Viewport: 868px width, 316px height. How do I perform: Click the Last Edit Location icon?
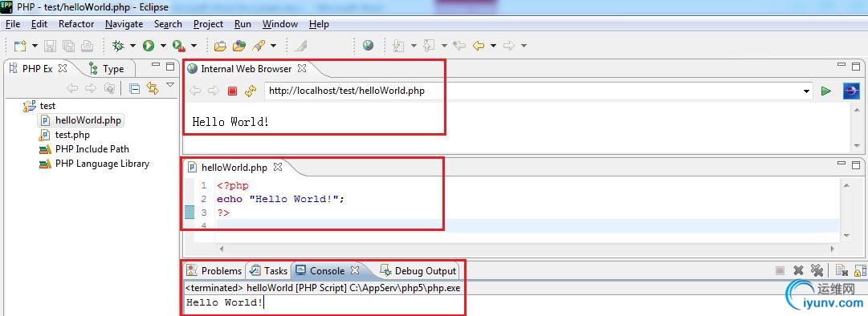459,46
